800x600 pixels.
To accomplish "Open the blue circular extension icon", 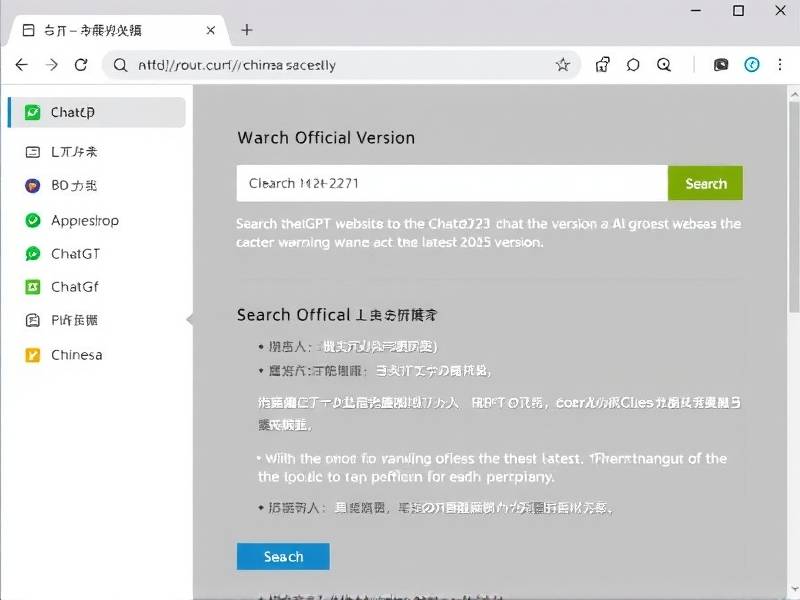I will coord(752,65).
